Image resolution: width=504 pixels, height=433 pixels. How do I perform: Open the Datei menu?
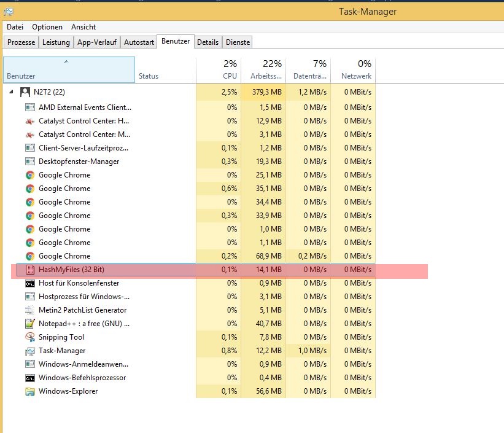[x=15, y=27]
